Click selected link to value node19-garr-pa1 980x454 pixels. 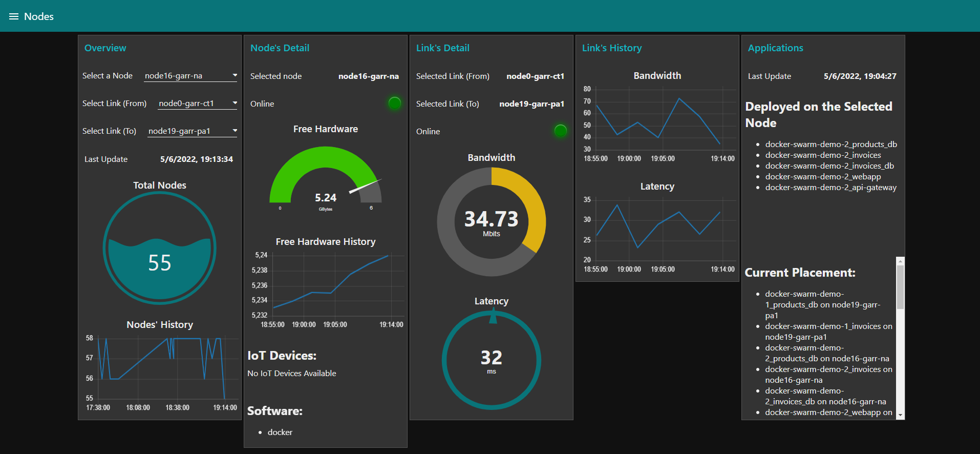531,104
